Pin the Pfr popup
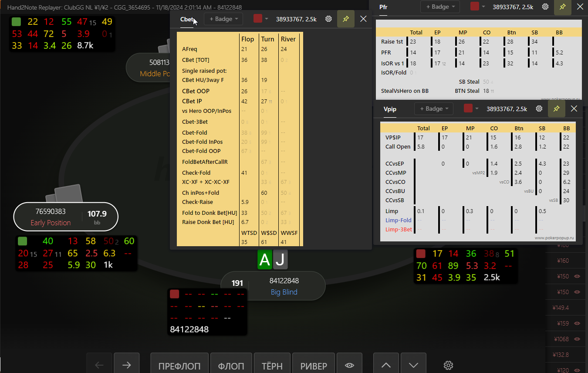This screenshot has height=373, width=588. pyautogui.click(x=563, y=7)
